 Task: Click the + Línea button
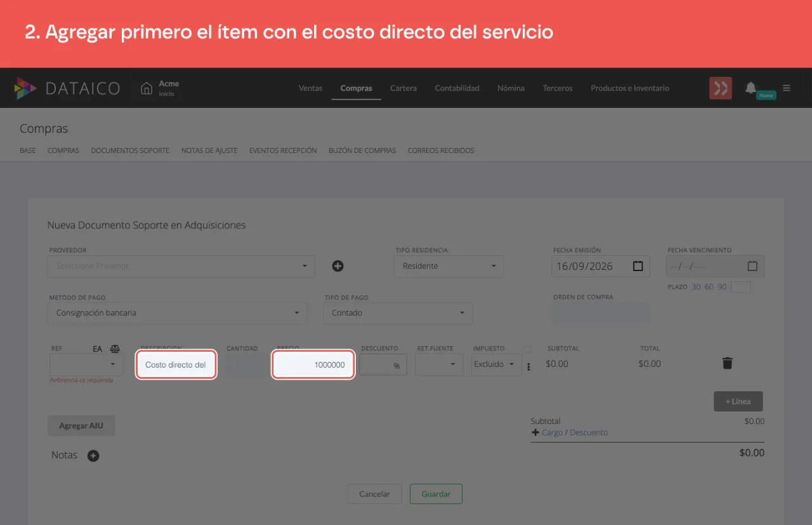pyautogui.click(x=738, y=401)
